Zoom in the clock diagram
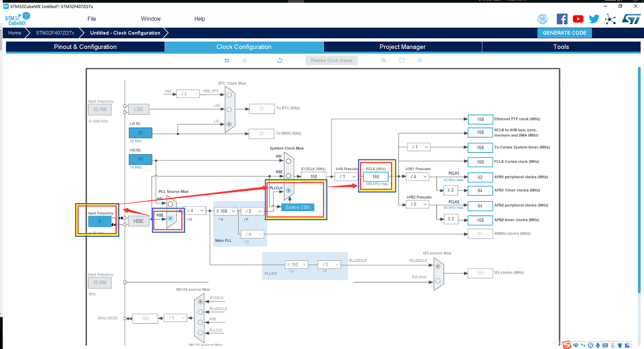 [384, 60]
